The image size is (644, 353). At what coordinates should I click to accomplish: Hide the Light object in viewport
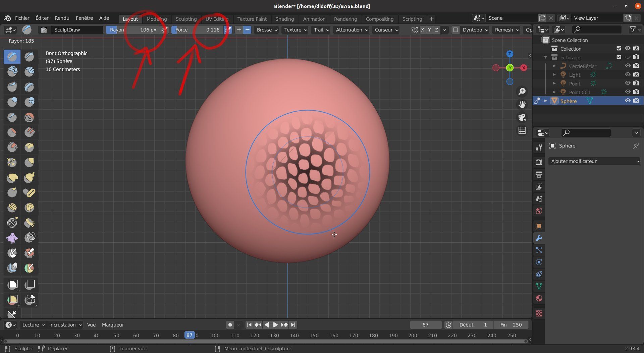(628, 75)
